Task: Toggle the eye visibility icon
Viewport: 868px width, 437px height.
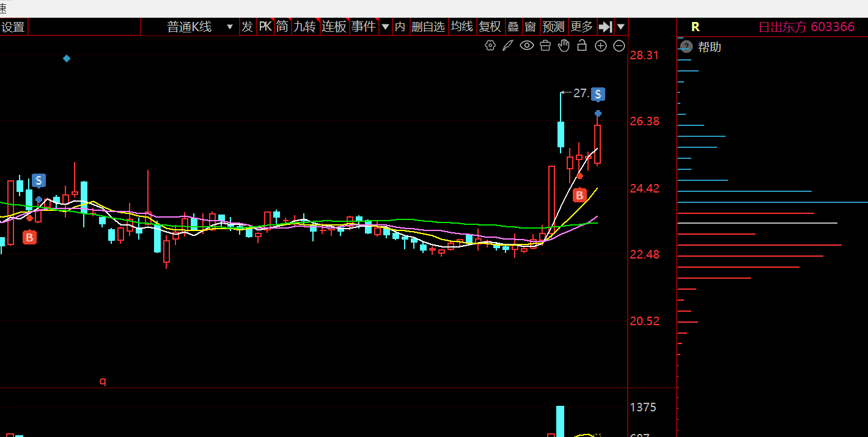Action: tap(527, 45)
